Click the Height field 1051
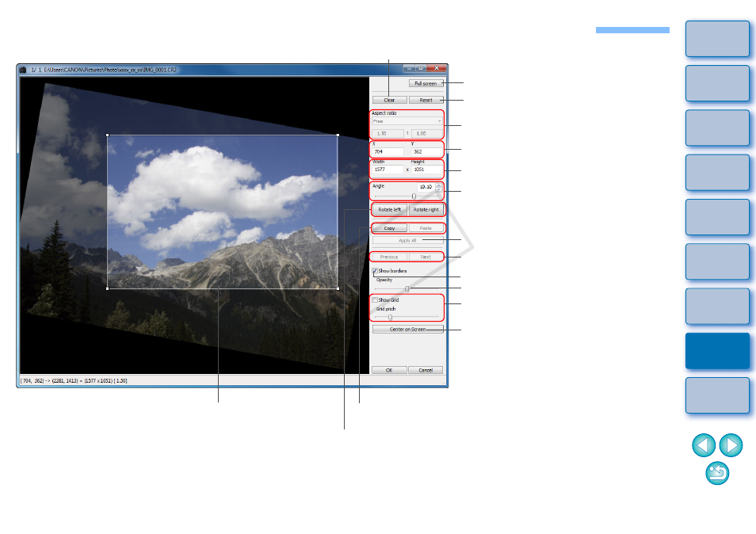Viewport: 756px width, 534px height. (x=426, y=170)
